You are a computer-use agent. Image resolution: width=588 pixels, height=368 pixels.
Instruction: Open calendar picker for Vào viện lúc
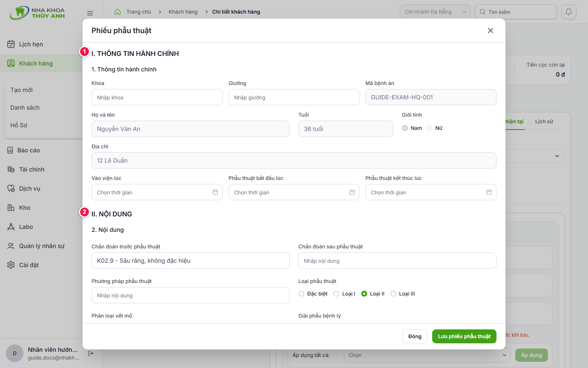215,192
